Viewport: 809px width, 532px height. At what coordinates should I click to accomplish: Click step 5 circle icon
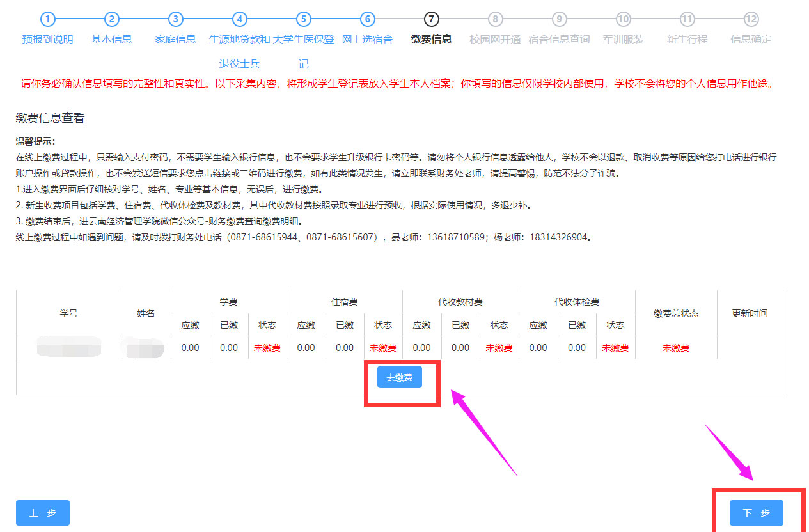[x=304, y=19]
